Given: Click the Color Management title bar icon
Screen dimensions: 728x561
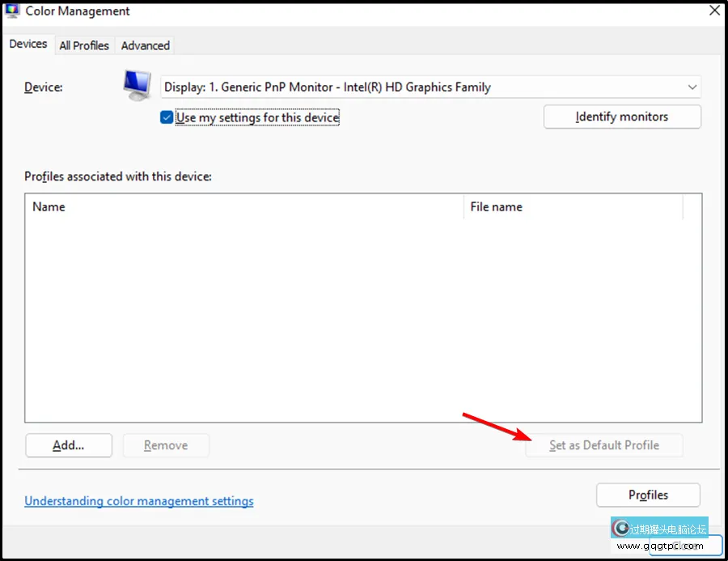Looking at the screenshot, I should pyautogui.click(x=12, y=11).
